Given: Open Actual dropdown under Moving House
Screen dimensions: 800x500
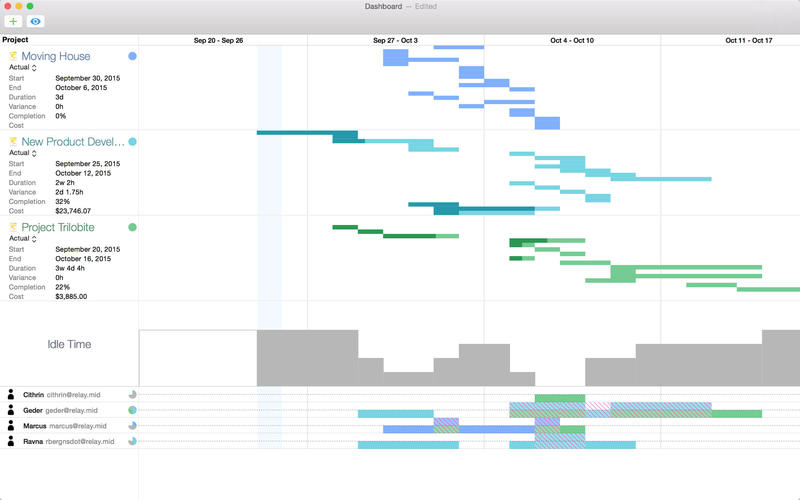Looking at the screenshot, I should (x=22, y=67).
